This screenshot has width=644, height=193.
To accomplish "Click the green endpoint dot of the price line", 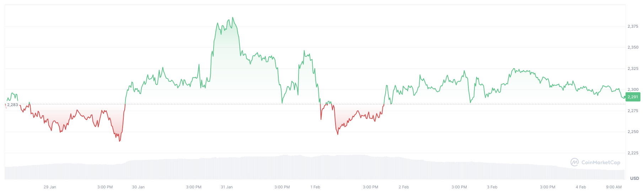I will pos(624,97).
